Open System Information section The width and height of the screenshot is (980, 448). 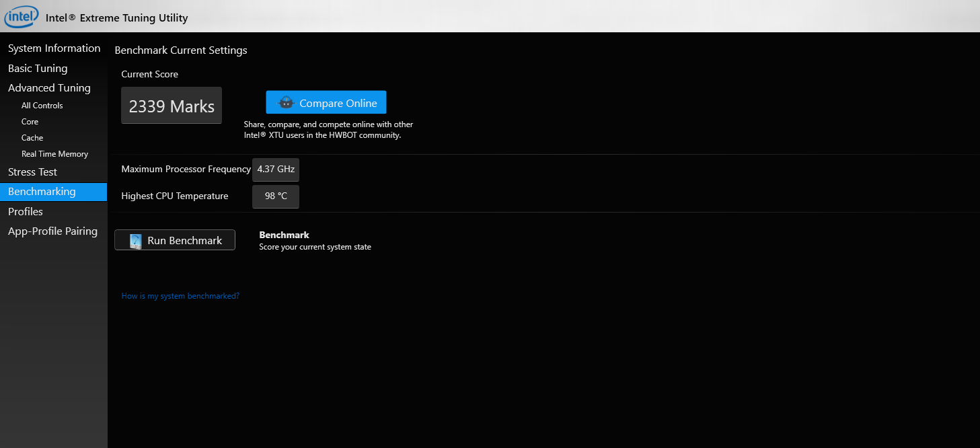(x=54, y=48)
